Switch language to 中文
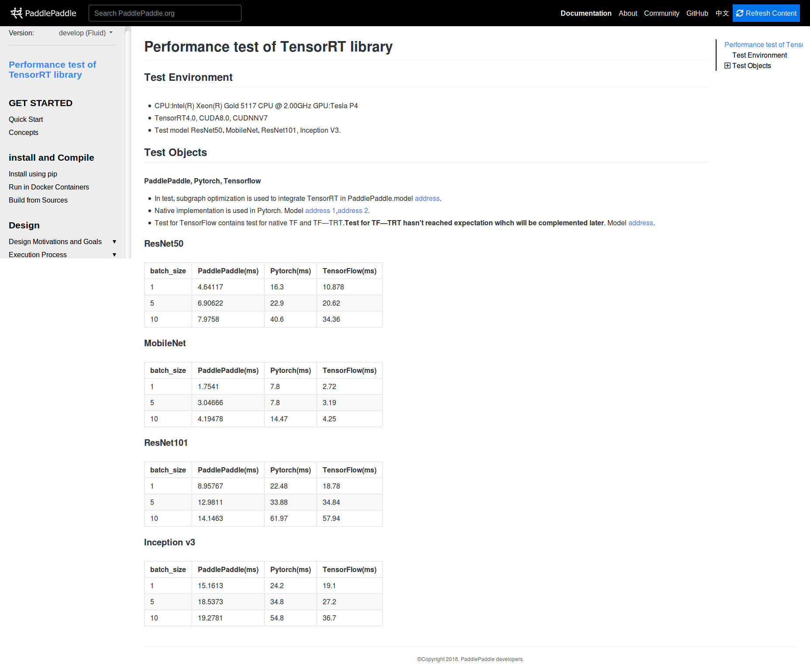 [x=722, y=13]
